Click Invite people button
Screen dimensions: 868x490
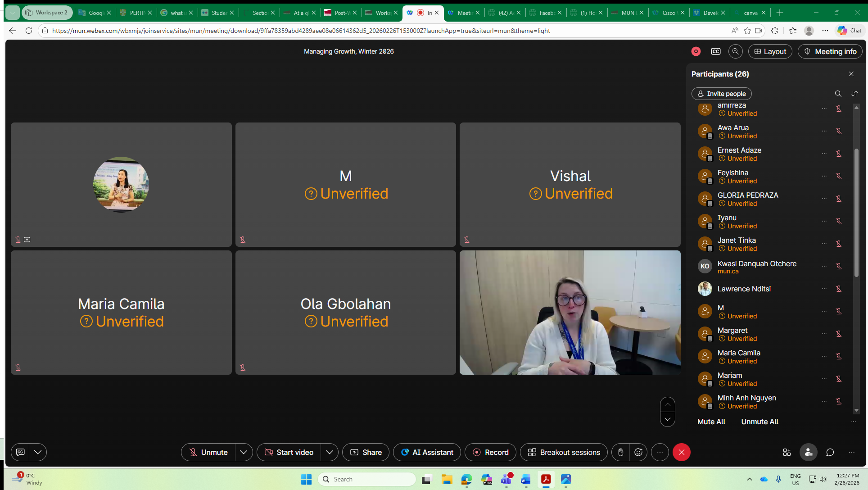click(721, 94)
